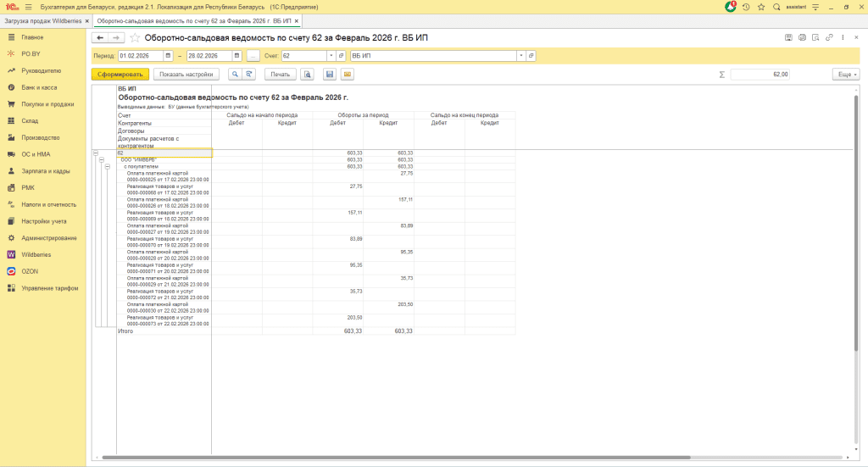The height and width of the screenshot is (467, 868).
Task: Collapse the ООО "ИМВБРБ" group level
Action: 101,159
